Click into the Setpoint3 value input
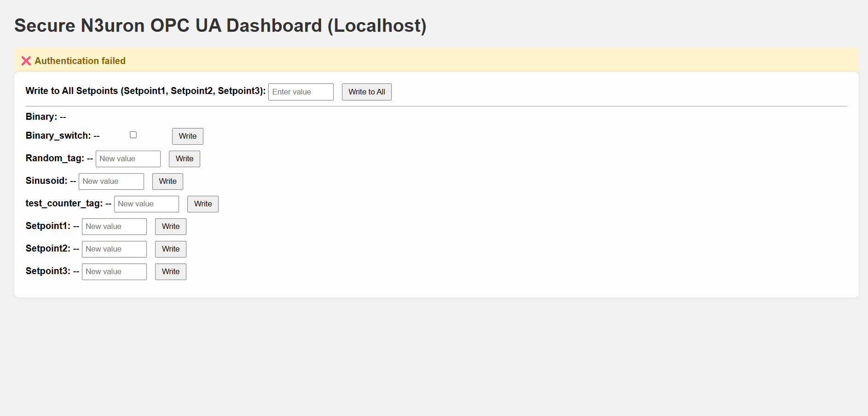868x416 pixels. 114,272
